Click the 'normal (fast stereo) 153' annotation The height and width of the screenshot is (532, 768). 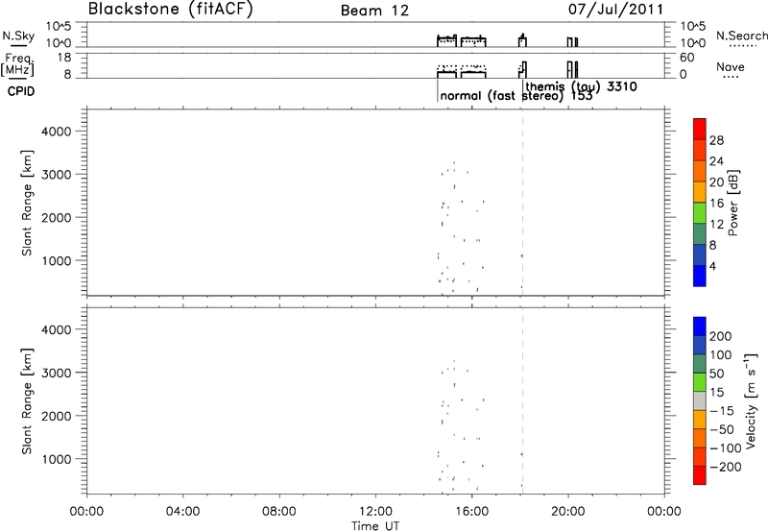pos(516,96)
